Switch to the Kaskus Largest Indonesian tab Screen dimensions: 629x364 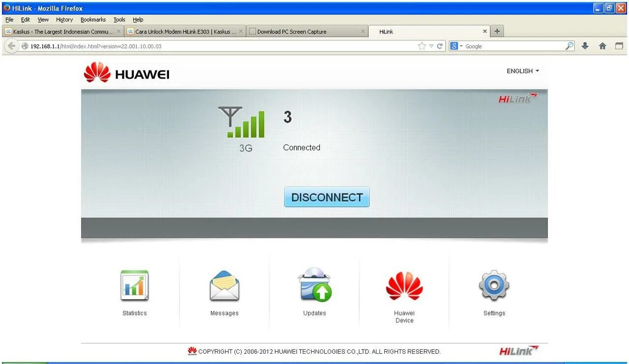coord(62,31)
